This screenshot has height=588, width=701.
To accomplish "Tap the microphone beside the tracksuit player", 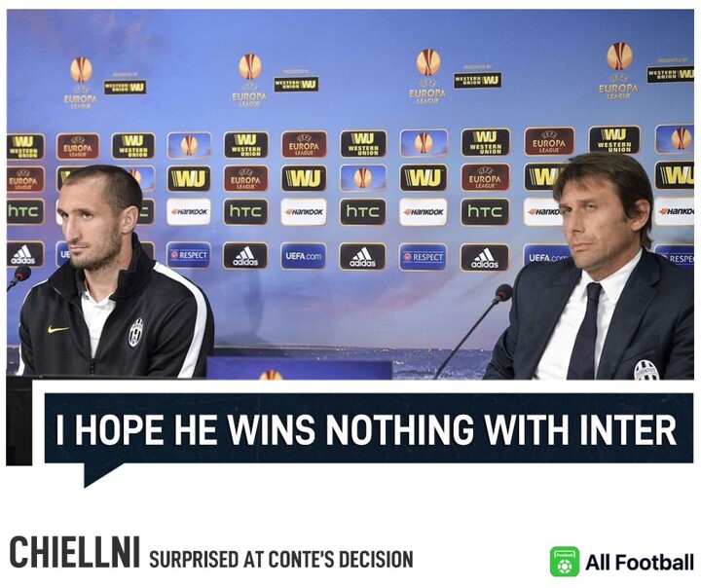I will (18, 276).
